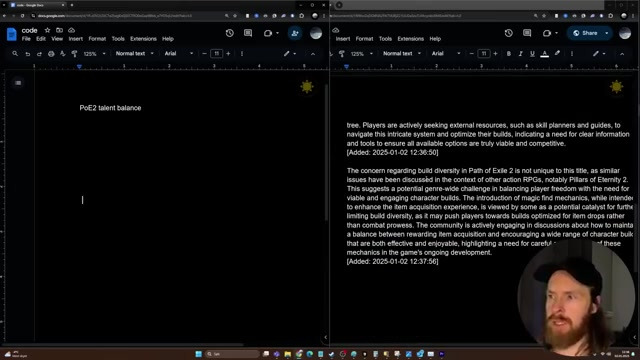Open highlight color tool in right toolbar

pos(557,53)
